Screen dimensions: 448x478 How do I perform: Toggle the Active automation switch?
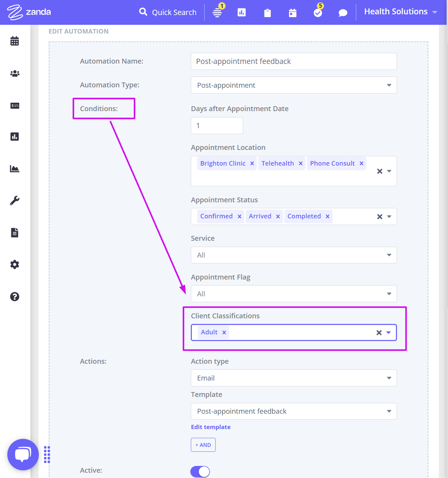point(200,471)
